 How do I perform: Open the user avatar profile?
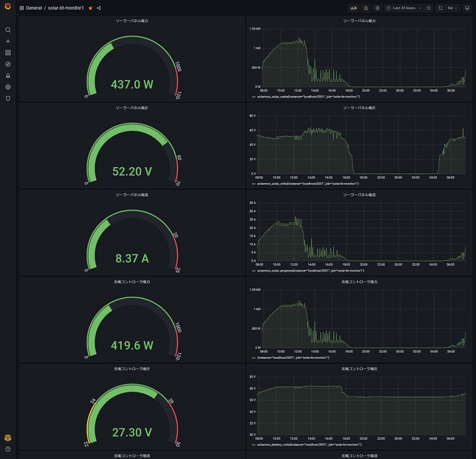8,437
